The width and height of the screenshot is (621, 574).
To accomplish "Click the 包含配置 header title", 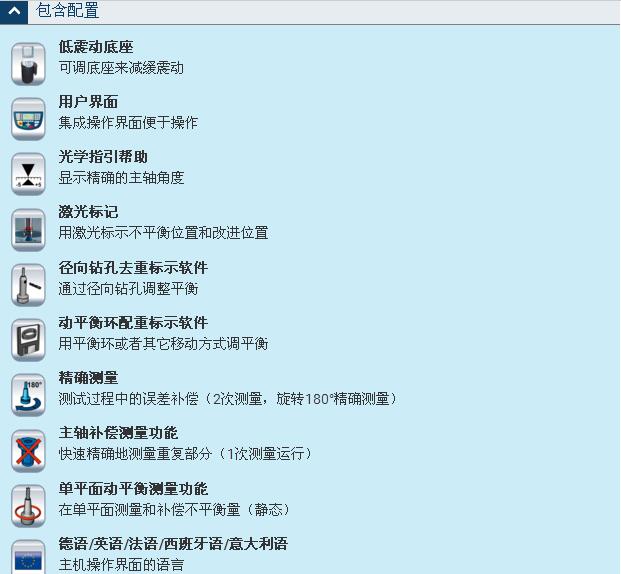I will coord(67,10).
